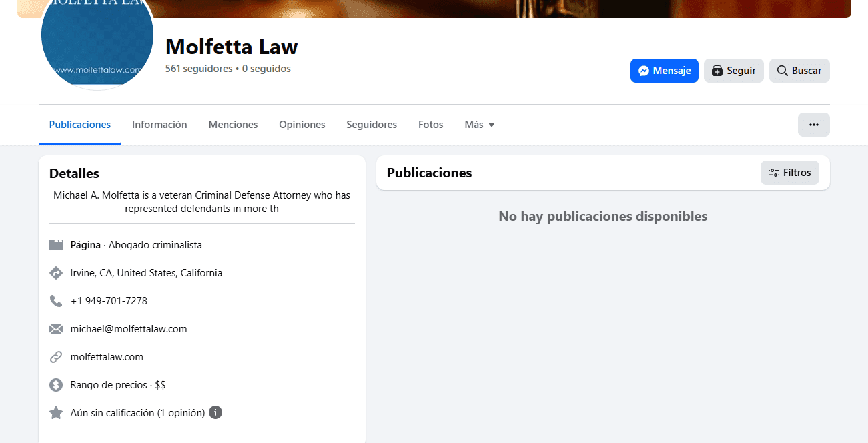Go to the Fotos tab
Viewport: 868px width, 443px height.
(430, 125)
